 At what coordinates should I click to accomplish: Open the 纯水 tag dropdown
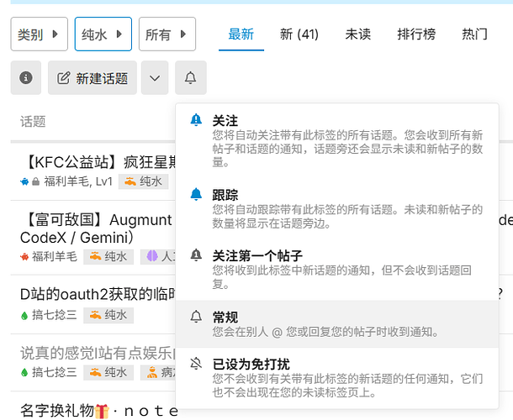pos(103,34)
